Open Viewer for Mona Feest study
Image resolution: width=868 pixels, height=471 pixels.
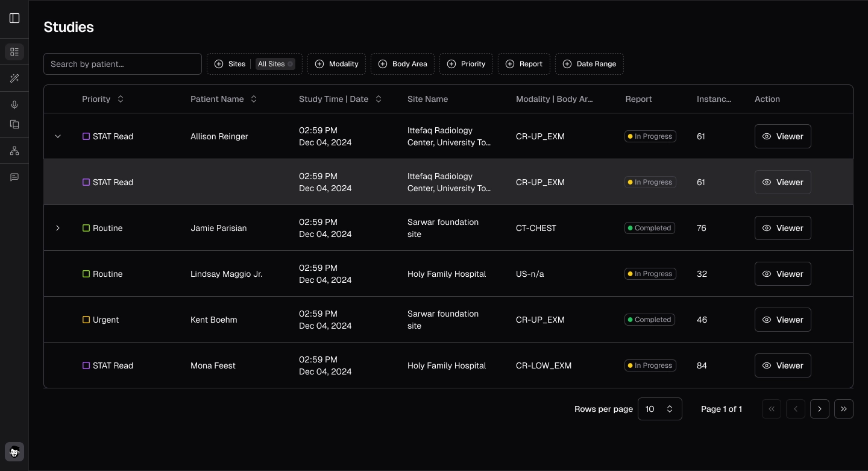tap(783, 365)
